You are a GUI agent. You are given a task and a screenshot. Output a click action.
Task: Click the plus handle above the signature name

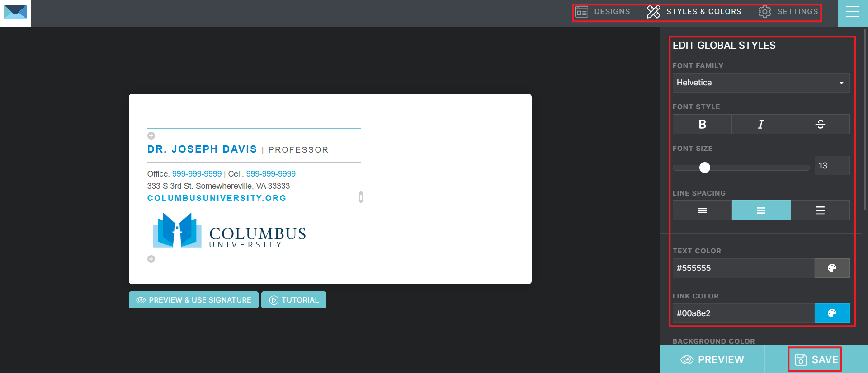(151, 135)
